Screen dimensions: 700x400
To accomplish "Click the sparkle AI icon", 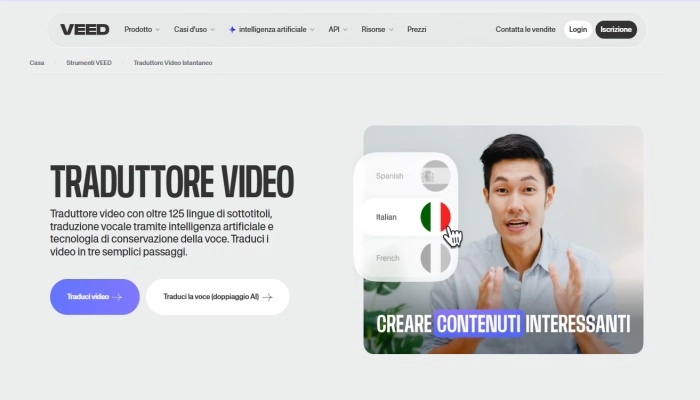I will click(x=232, y=29).
